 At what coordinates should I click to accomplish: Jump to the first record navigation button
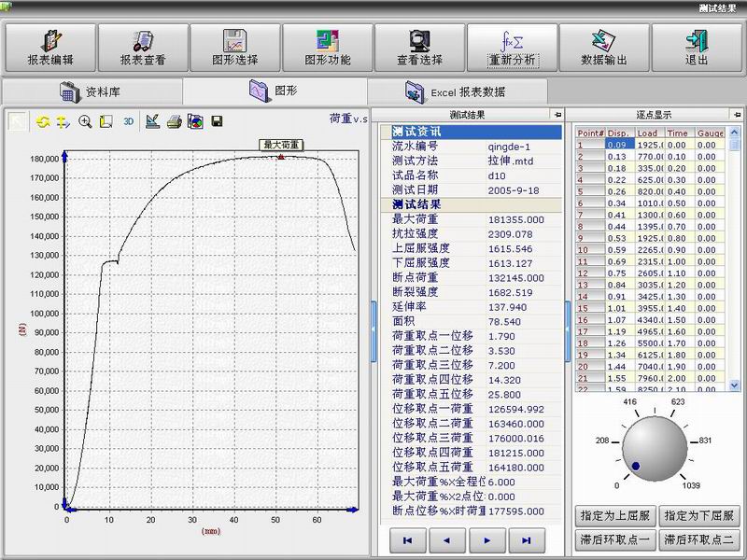[x=407, y=539]
